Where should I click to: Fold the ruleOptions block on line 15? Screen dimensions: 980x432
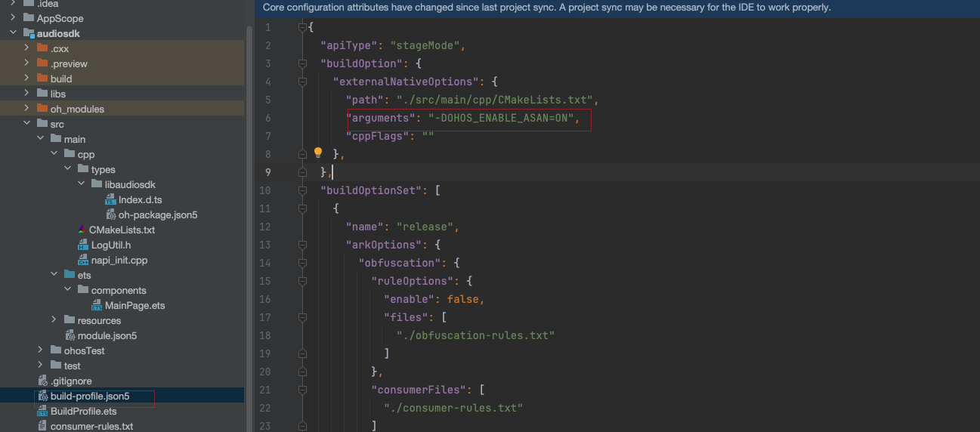(303, 281)
